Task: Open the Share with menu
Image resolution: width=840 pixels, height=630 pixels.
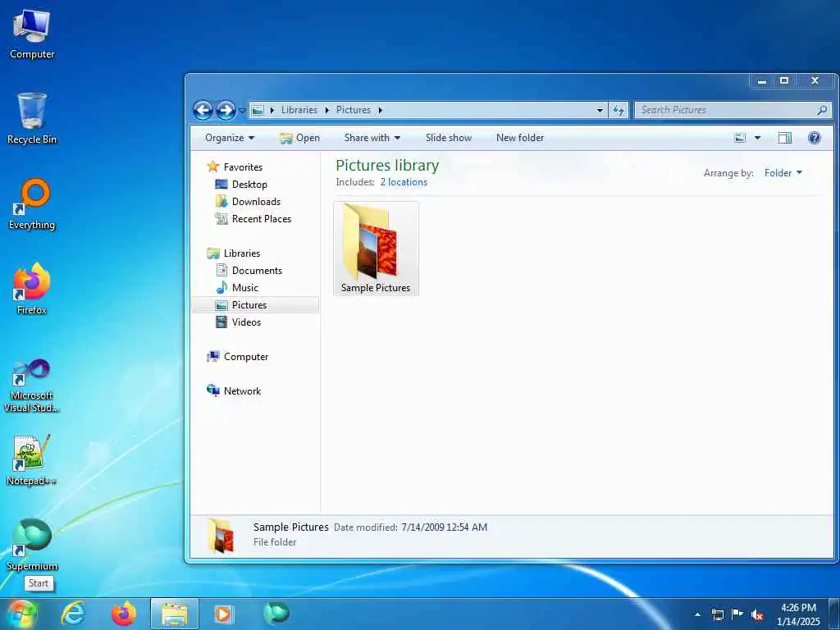Action: tap(372, 138)
